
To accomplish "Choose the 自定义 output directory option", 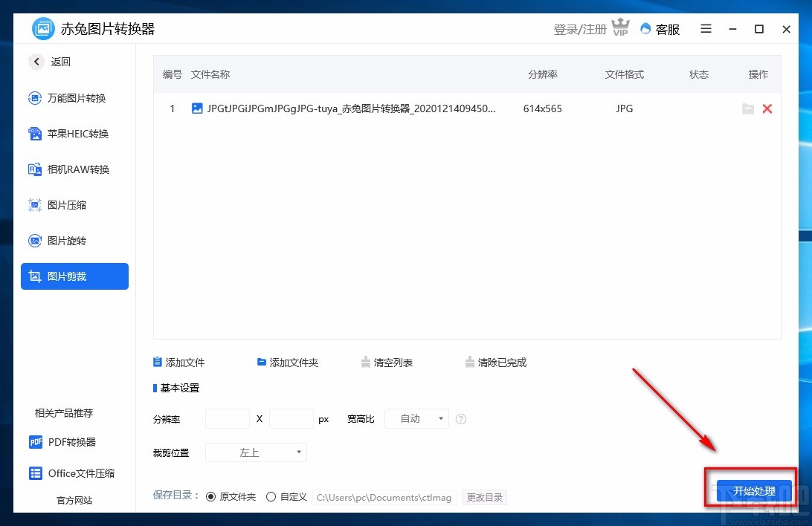I will pos(271,496).
